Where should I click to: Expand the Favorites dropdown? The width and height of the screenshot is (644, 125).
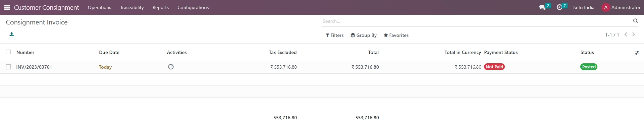[396, 35]
